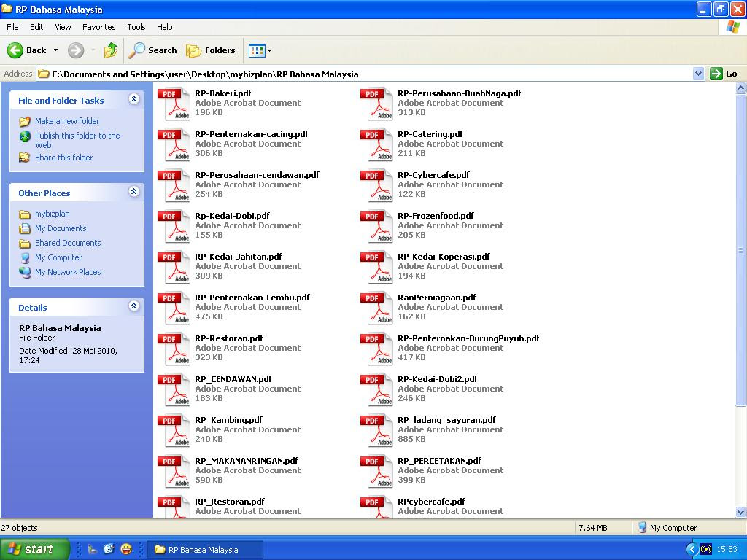Toggle the Folders pane button
The width and height of the screenshot is (747, 560).
point(211,50)
